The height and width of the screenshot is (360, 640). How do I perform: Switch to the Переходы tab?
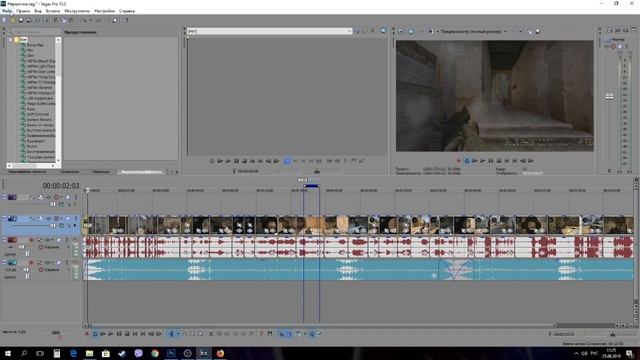click(x=100, y=172)
